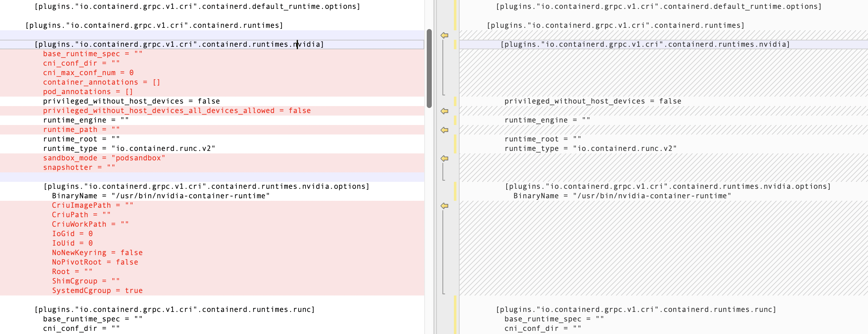Viewport: 868px width, 334px height.
Task: Select the container_annotations = [] line
Action: point(101,82)
